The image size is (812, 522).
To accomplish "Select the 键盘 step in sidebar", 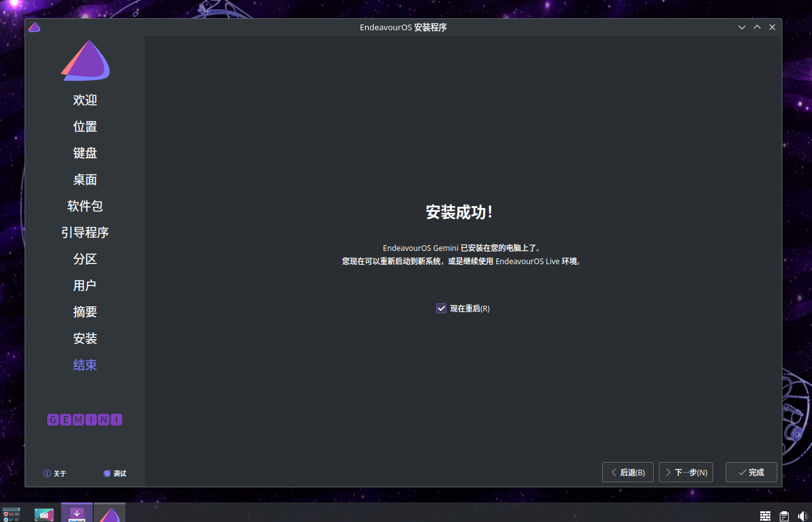I will pos(85,153).
